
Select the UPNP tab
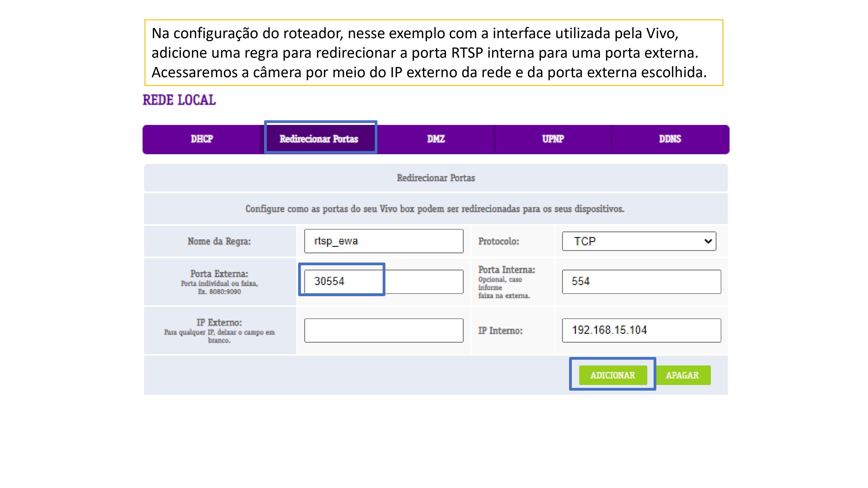coord(553,139)
